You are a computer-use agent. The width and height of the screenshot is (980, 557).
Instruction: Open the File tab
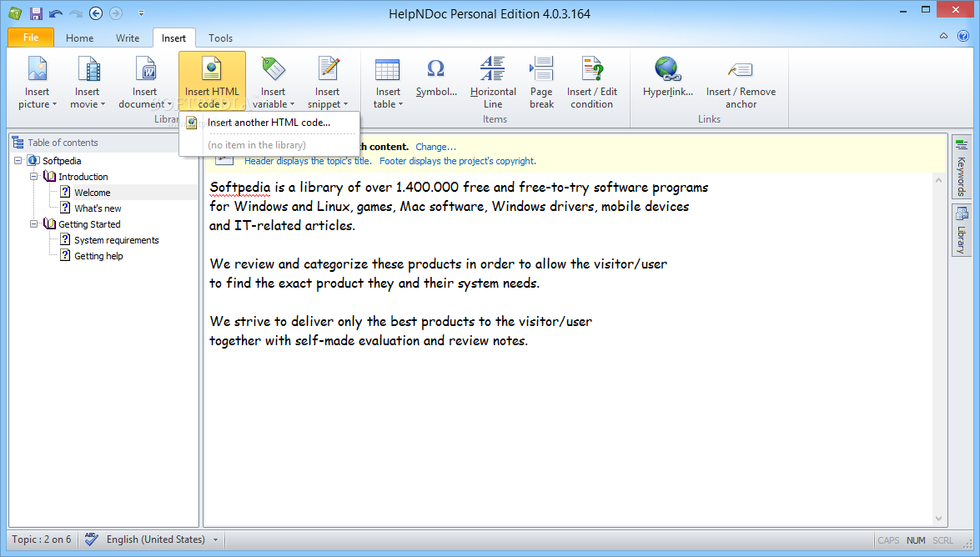click(x=31, y=38)
